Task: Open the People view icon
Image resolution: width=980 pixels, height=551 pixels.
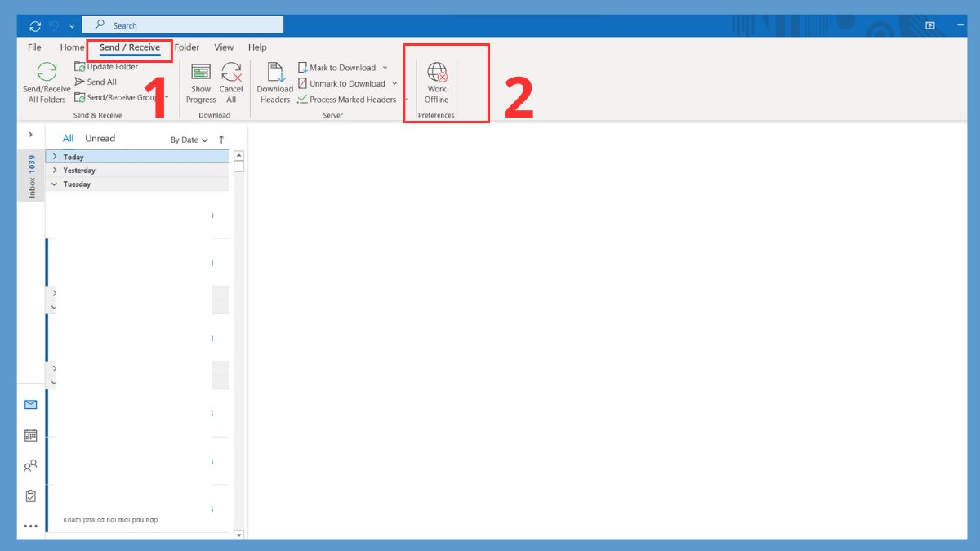Action: click(30, 465)
